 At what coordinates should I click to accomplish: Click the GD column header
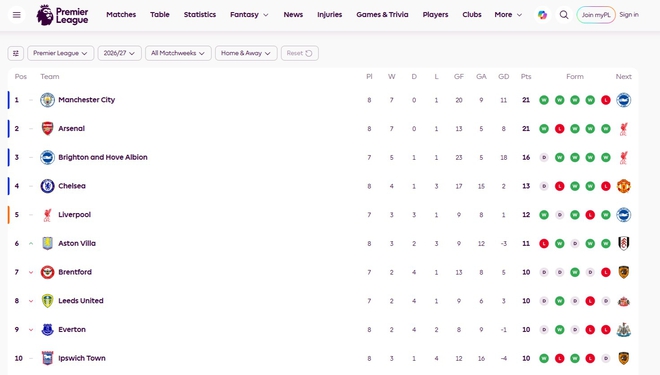tap(503, 77)
